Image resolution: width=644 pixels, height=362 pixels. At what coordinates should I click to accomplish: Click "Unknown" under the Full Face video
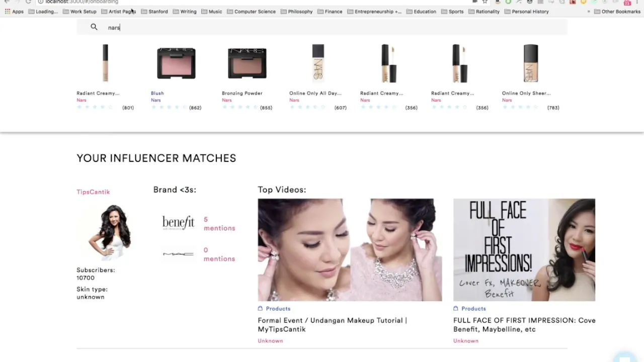click(466, 341)
